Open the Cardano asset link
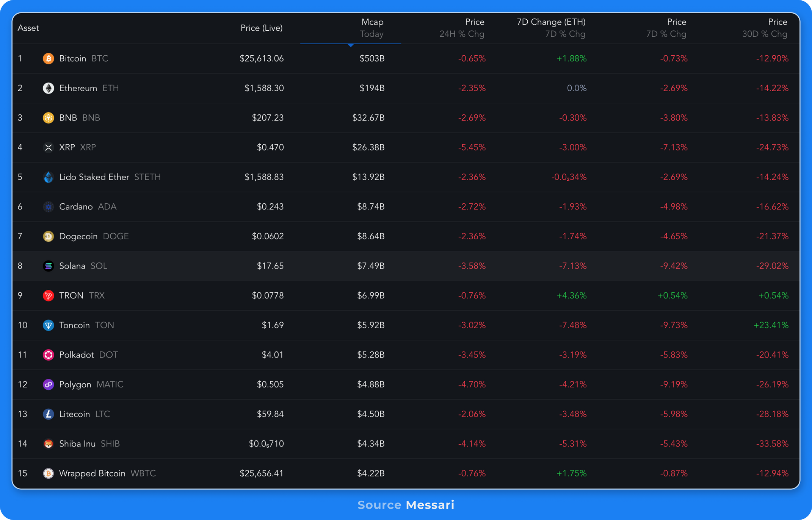This screenshot has height=520, width=812. (76, 207)
